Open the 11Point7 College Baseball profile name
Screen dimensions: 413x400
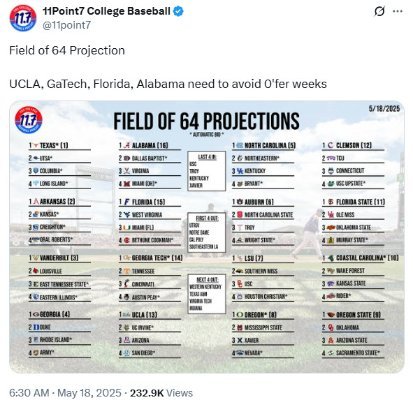point(107,11)
